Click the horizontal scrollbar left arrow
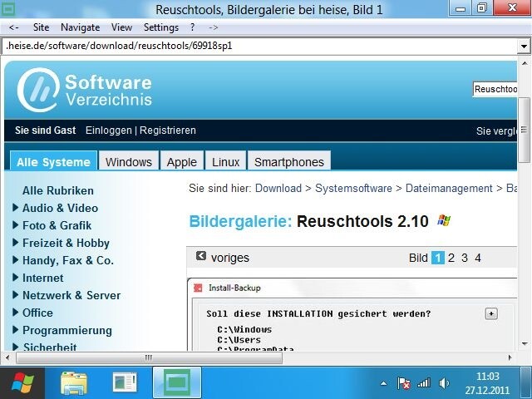Viewport: 532px width, 399px height. 7,357
